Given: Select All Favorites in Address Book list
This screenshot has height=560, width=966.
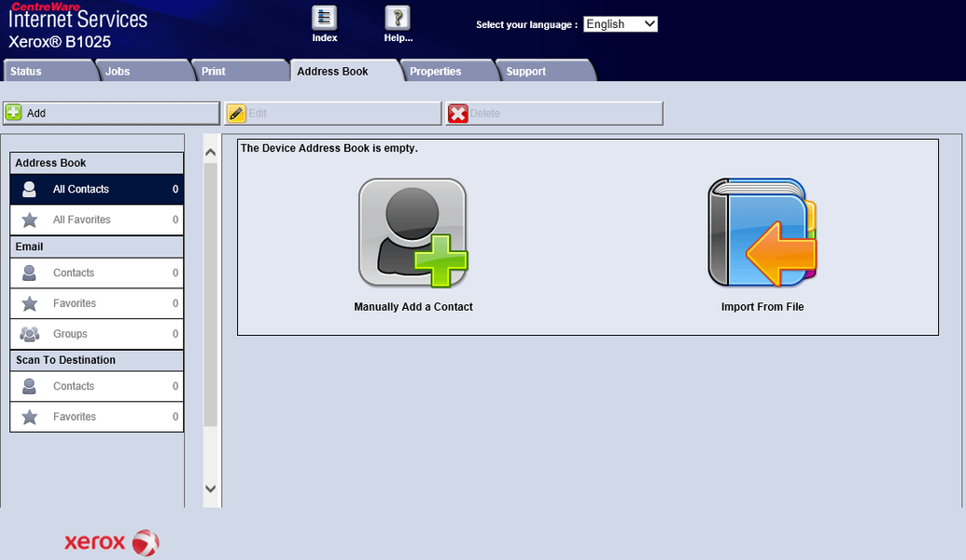Looking at the screenshot, I should pyautogui.click(x=97, y=219).
